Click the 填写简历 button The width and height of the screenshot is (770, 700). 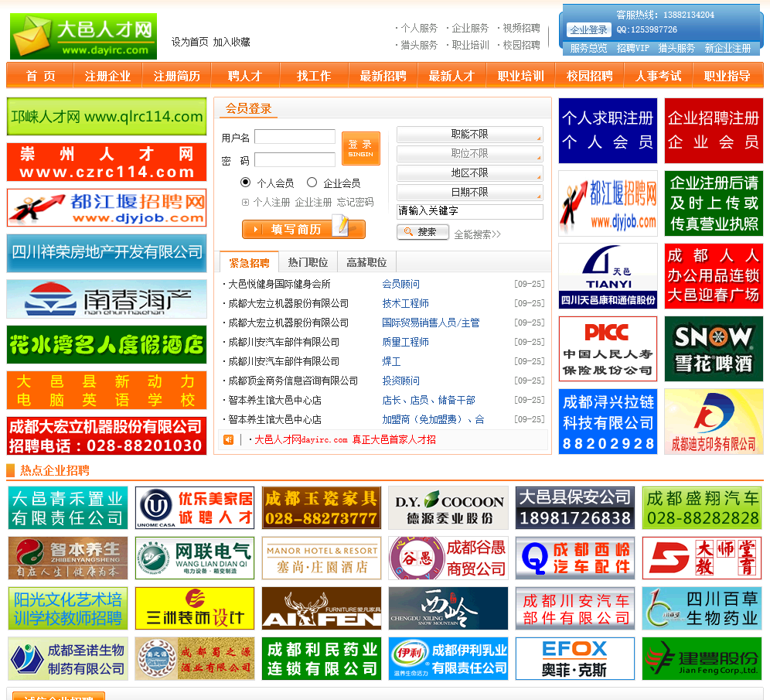[x=304, y=230]
